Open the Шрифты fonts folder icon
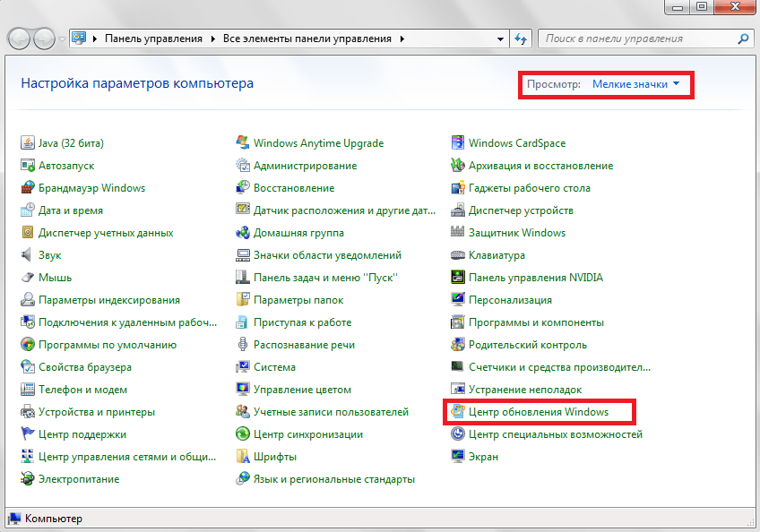Image resolution: width=760 pixels, height=532 pixels. pos(243,457)
